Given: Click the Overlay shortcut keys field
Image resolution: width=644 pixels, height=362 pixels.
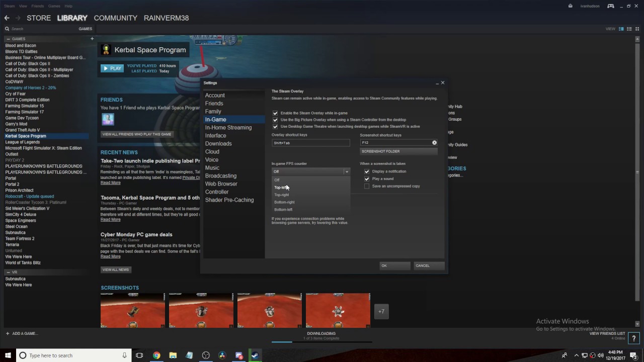Looking at the screenshot, I should click(310, 143).
